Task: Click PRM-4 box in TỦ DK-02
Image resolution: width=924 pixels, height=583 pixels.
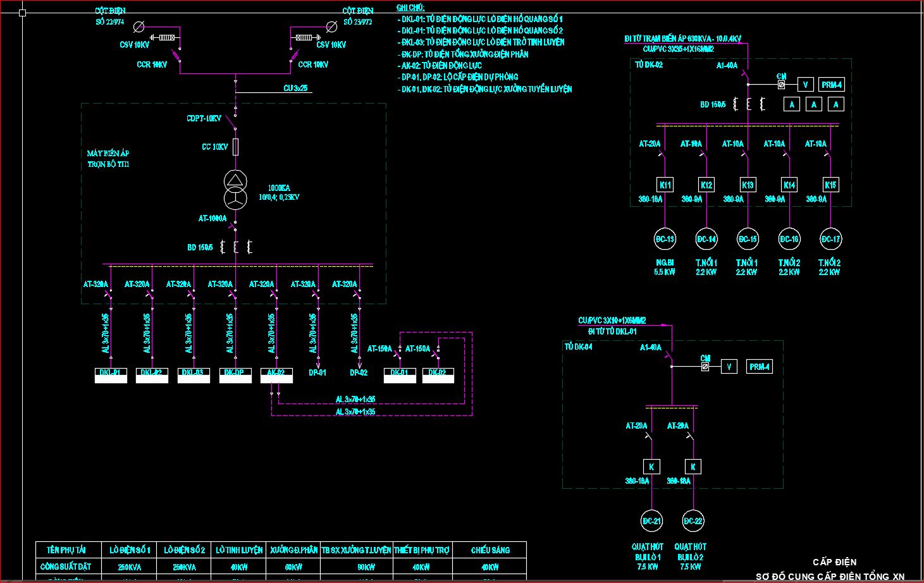Action: pos(832,84)
